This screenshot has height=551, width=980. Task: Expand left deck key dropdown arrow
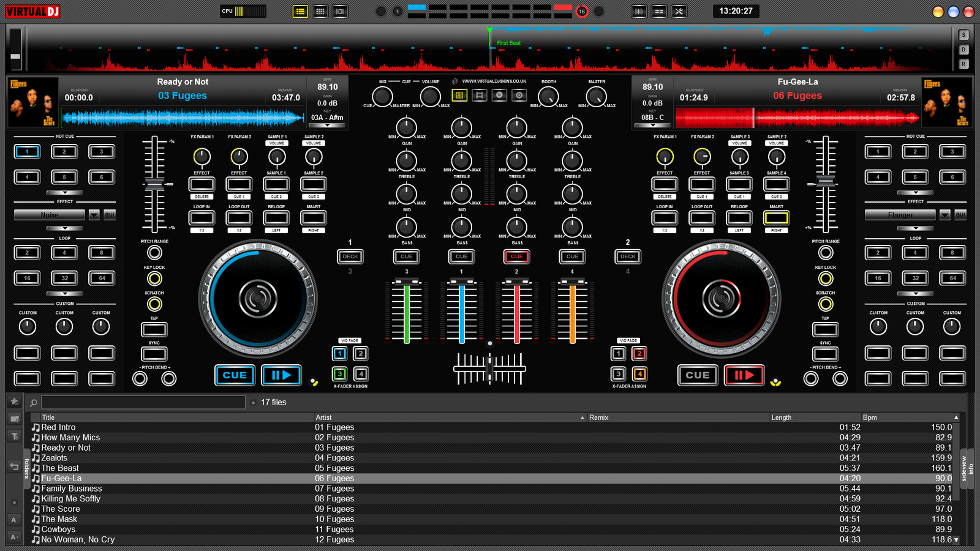click(328, 125)
